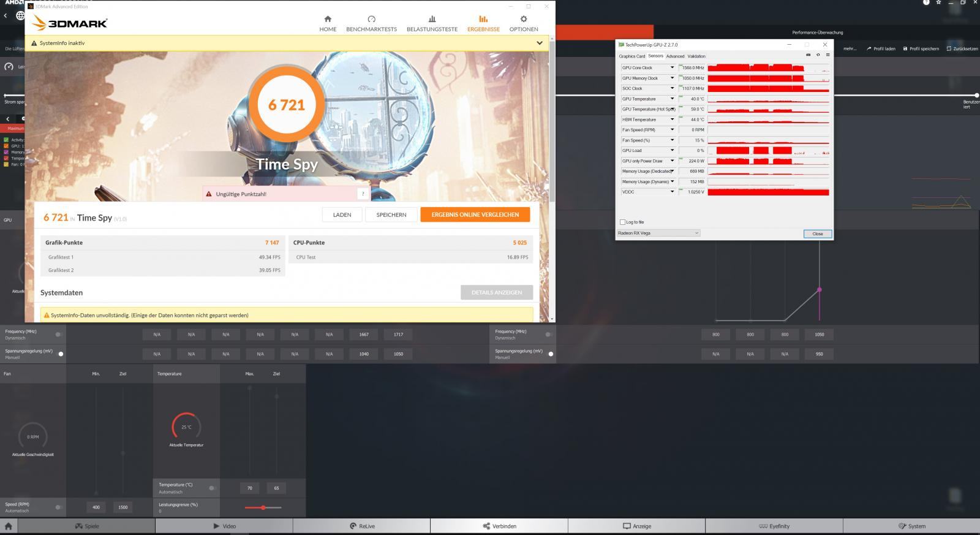The height and width of the screenshot is (535, 980).
Task: Open the GPU-Z Advanced tab
Action: point(675,56)
